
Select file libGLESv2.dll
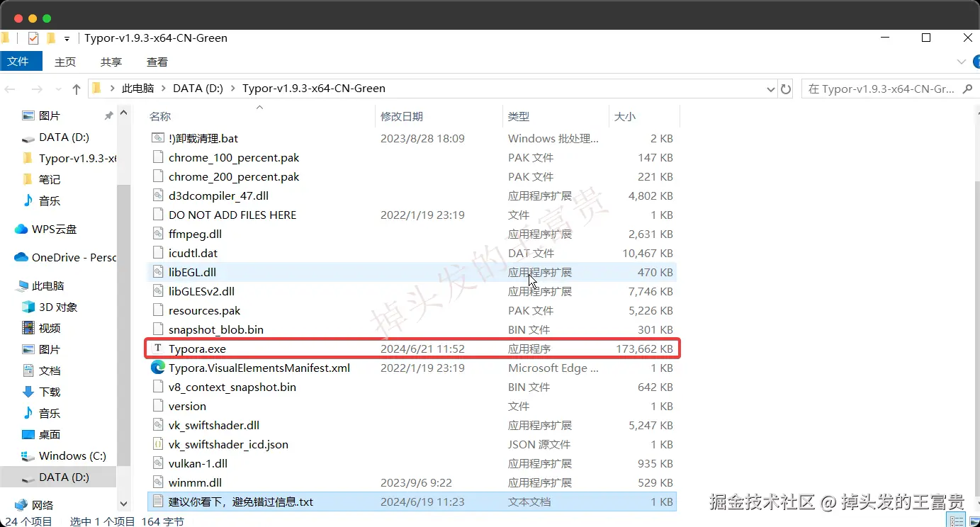pyautogui.click(x=201, y=291)
